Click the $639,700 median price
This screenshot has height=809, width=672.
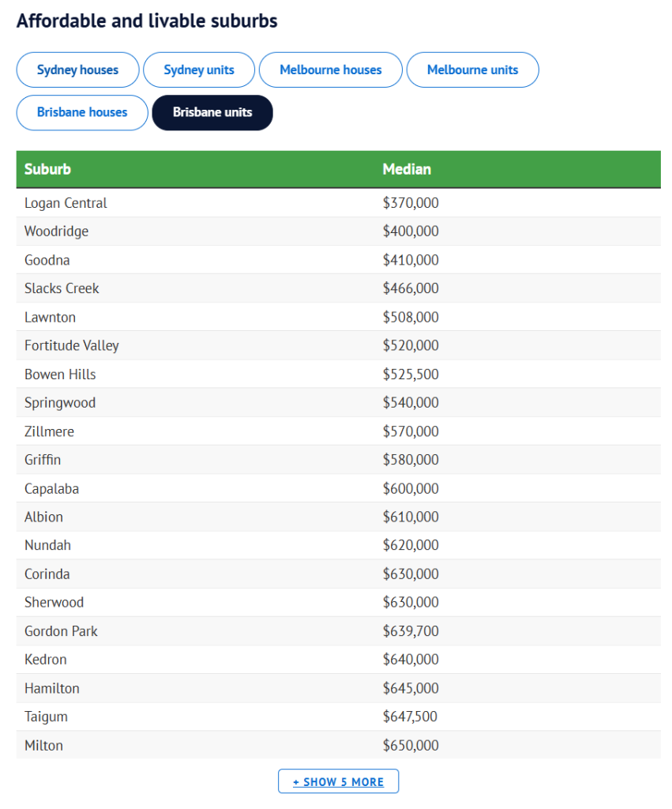click(x=411, y=630)
